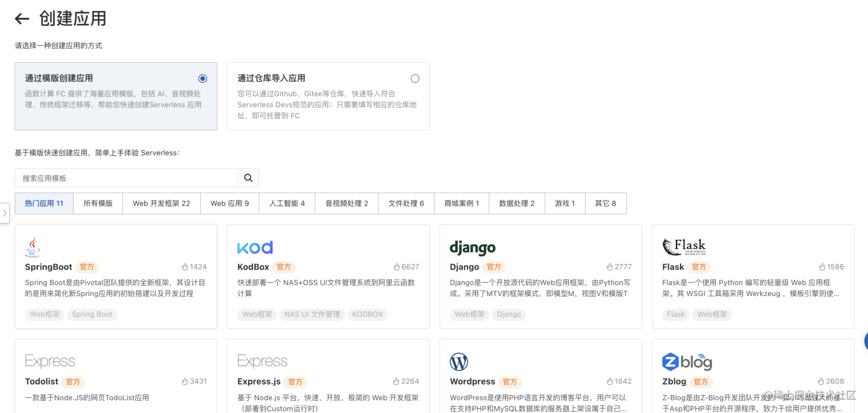Click the SpringBoot Java logo

point(32,247)
